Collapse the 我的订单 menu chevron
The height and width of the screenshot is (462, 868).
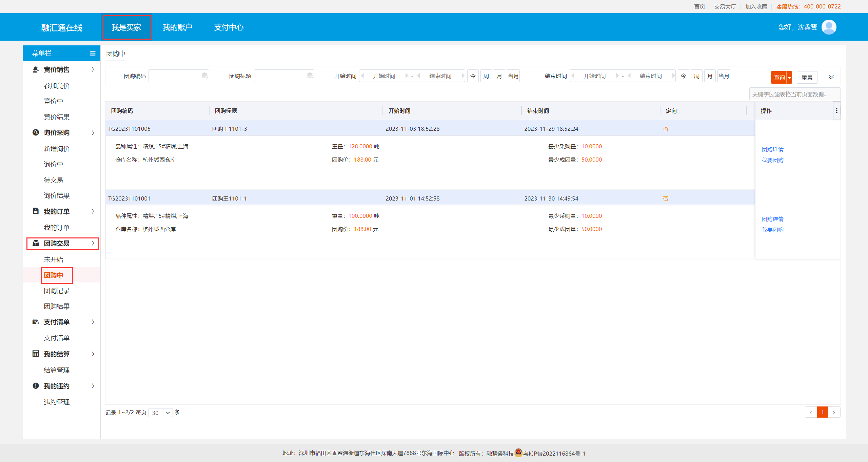point(93,211)
